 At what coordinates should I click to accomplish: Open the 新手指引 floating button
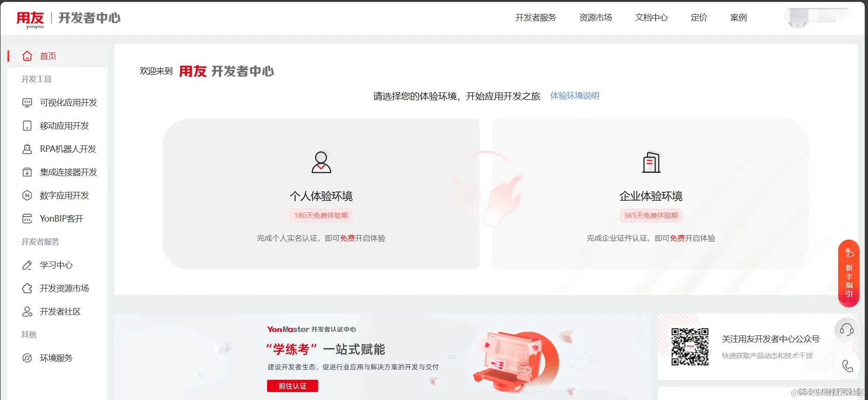coord(848,274)
